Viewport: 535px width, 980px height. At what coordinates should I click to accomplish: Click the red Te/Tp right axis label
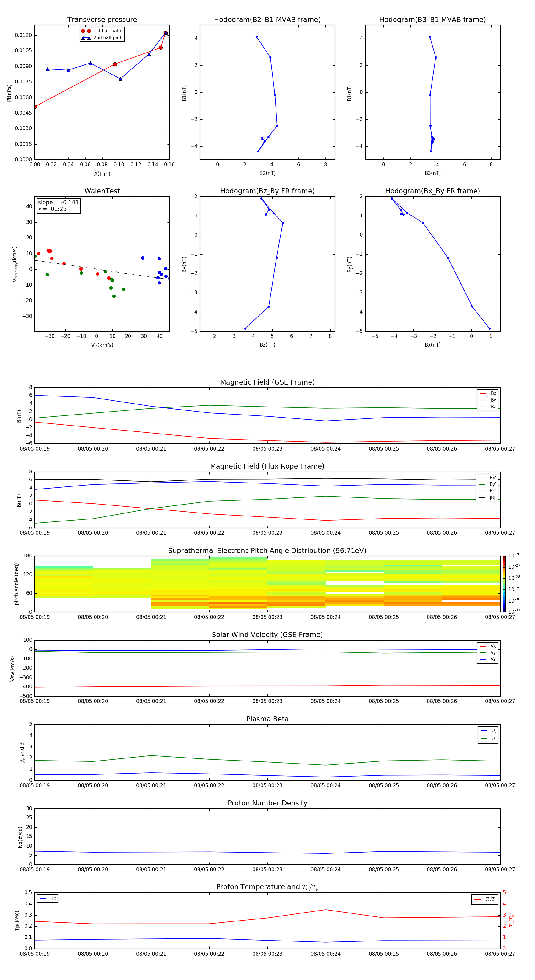[x=512, y=921]
